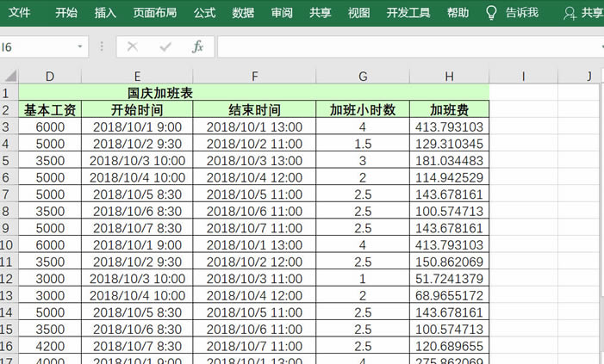
Task: Open the Name Box dropdown arrow
Action: pyautogui.click(x=81, y=46)
